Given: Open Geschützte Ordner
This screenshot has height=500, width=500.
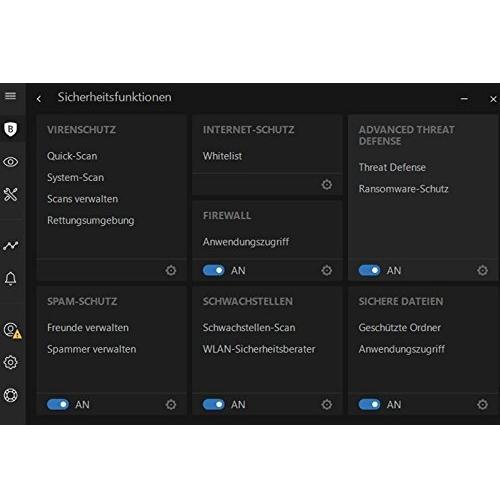Looking at the screenshot, I should (400, 328).
